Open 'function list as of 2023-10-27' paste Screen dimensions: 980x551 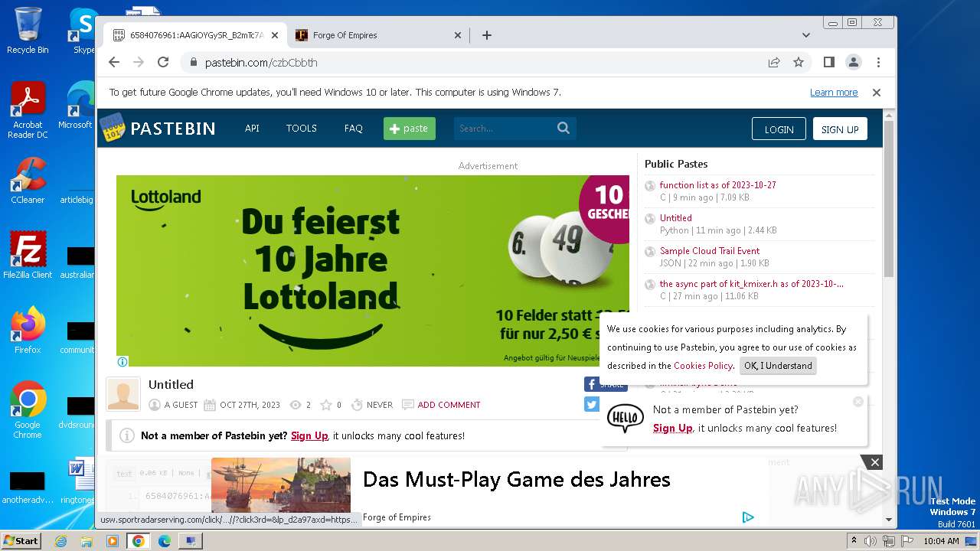pos(717,185)
